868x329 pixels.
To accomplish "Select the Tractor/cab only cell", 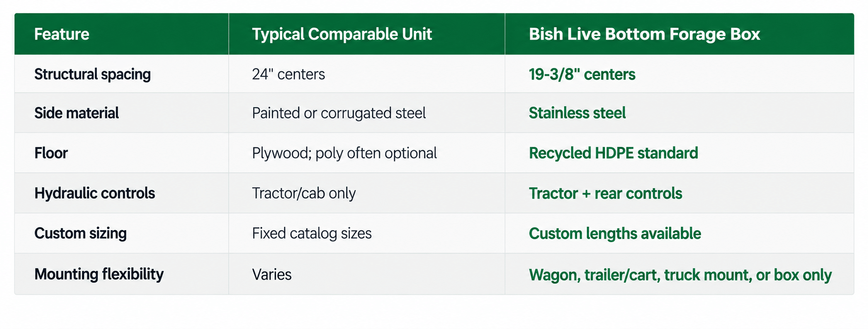I will point(303,193).
